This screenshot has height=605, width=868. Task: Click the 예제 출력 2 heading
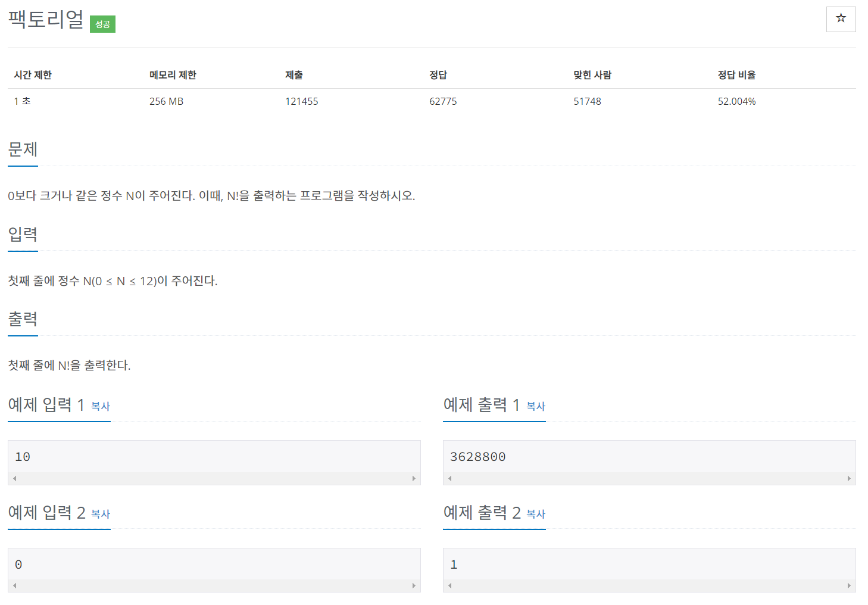coord(482,513)
